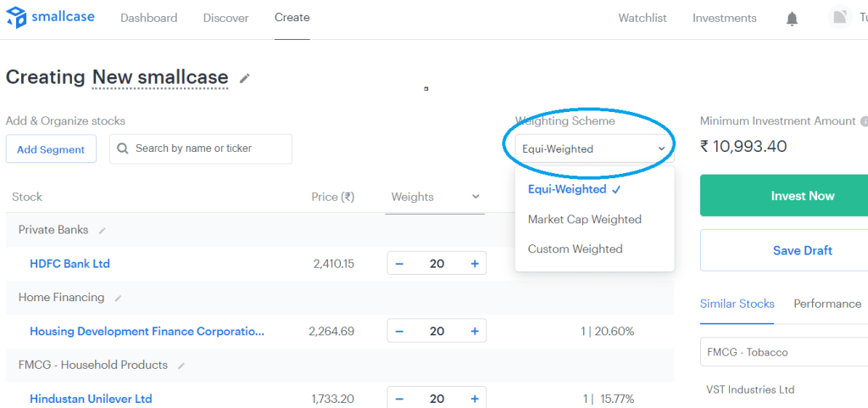Open Watchlist
Image resolution: width=868 pixels, height=408 pixels.
[x=643, y=18]
